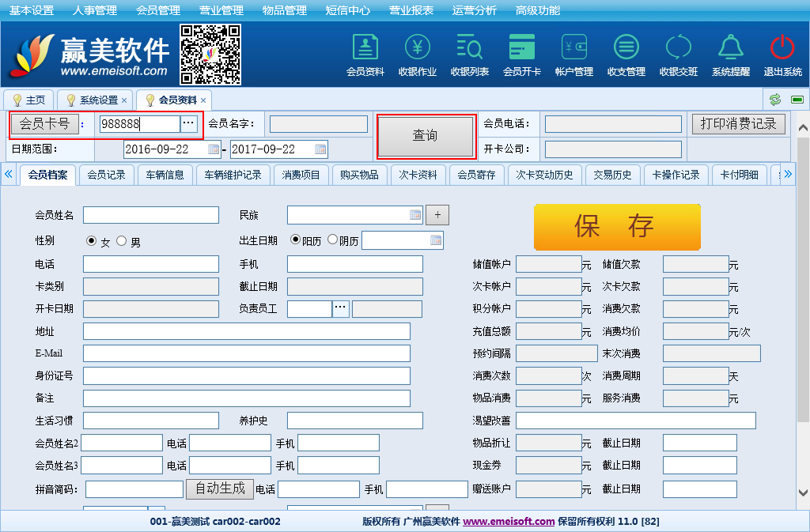Image resolution: width=810 pixels, height=532 pixels.
Task: Click the 会员开卡 card icon
Action: click(x=521, y=54)
